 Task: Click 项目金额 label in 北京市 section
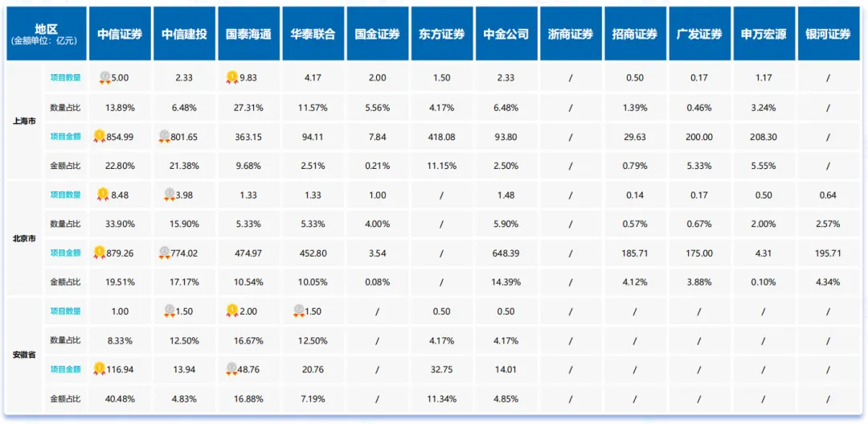(x=65, y=253)
